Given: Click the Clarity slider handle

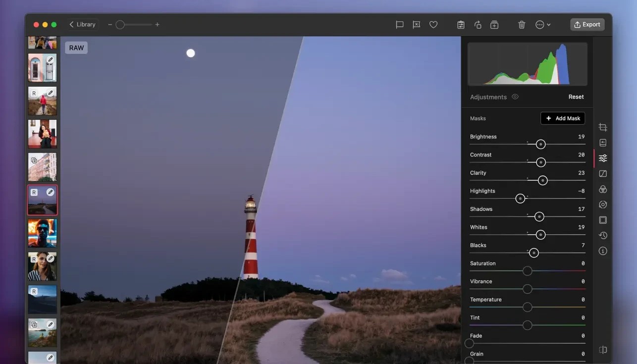Looking at the screenshot, I should pos(543,180).
